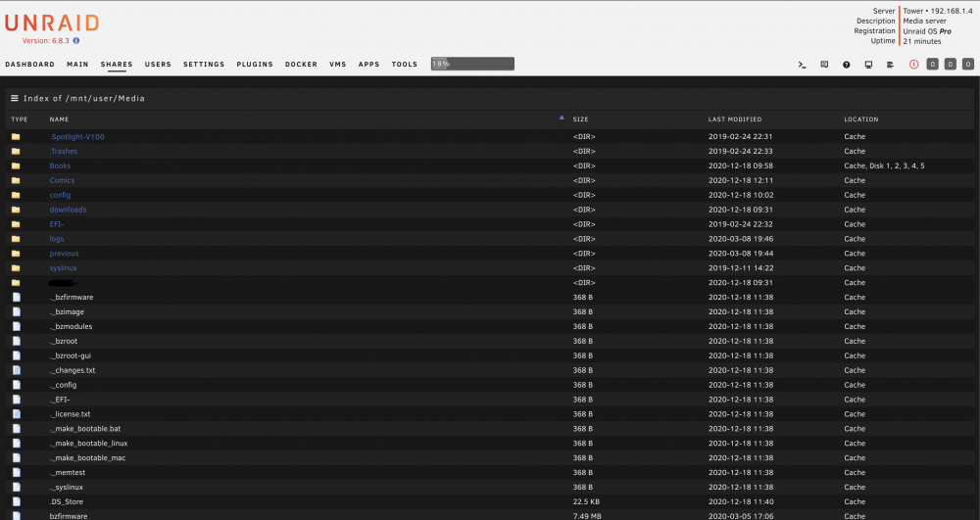Click the ._syslinux file name
This screenshot has height=520, width=980.
[x=67, y=488]
